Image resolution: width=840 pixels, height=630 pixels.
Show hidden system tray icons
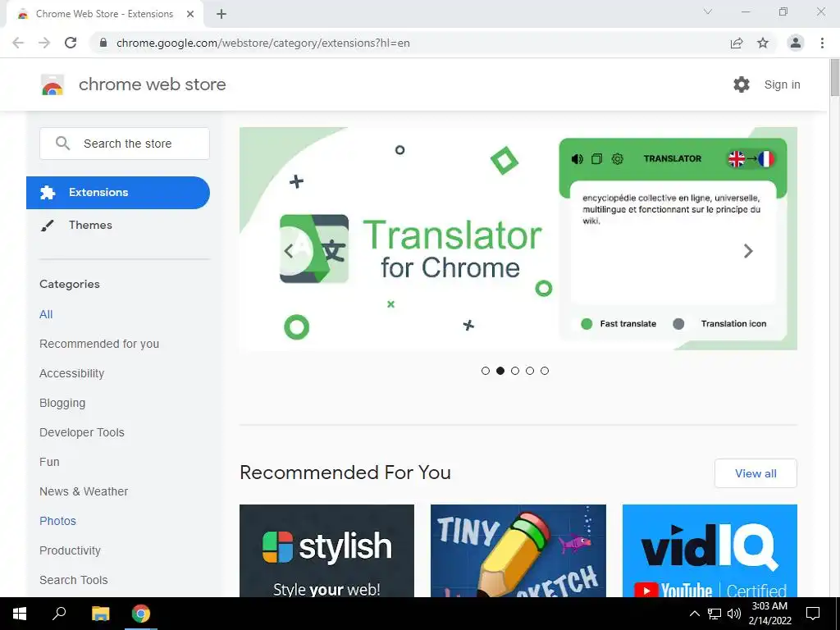click(694, 614)
